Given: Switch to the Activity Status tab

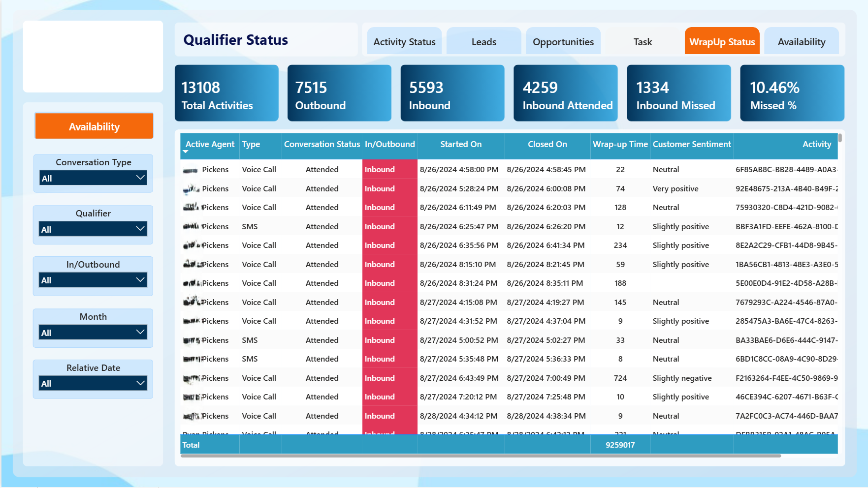Looking at the screenshot, I should tap(404, 41).
